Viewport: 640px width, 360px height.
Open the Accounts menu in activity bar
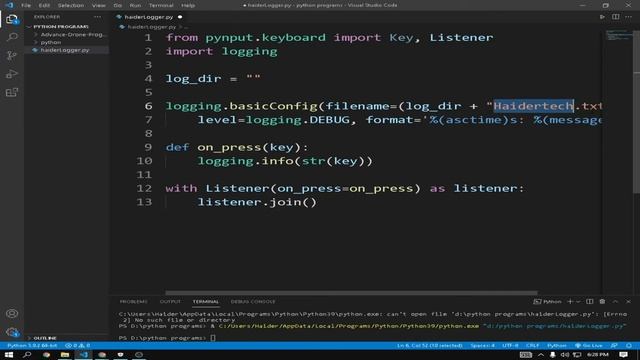12,313
